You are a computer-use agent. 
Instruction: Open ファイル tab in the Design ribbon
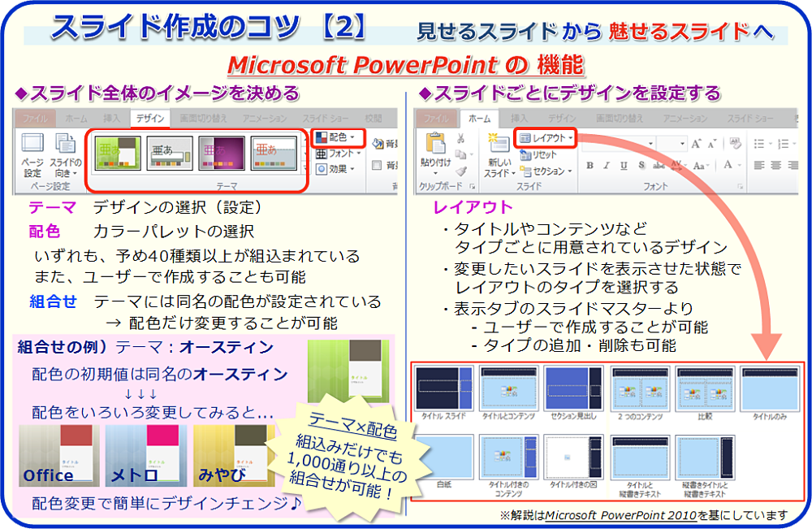pyautogui.click(x=35, y=118)
